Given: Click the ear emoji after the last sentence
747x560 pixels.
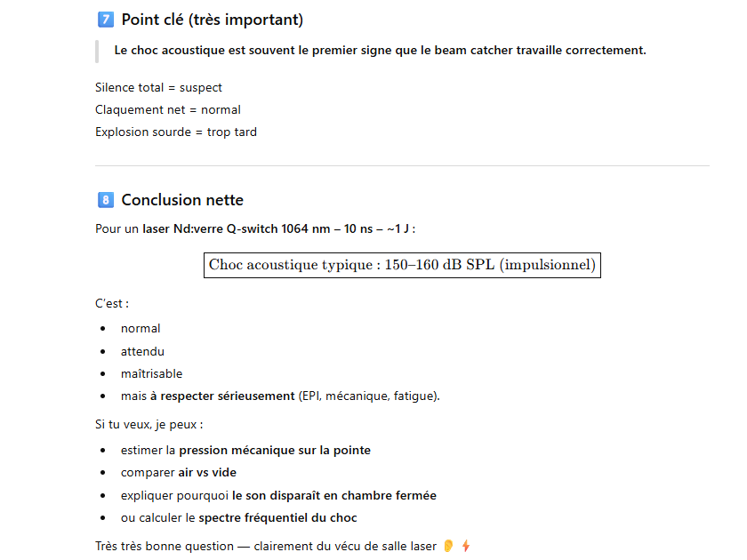Looking at the screenshot, I should click(x=448, y=546).
